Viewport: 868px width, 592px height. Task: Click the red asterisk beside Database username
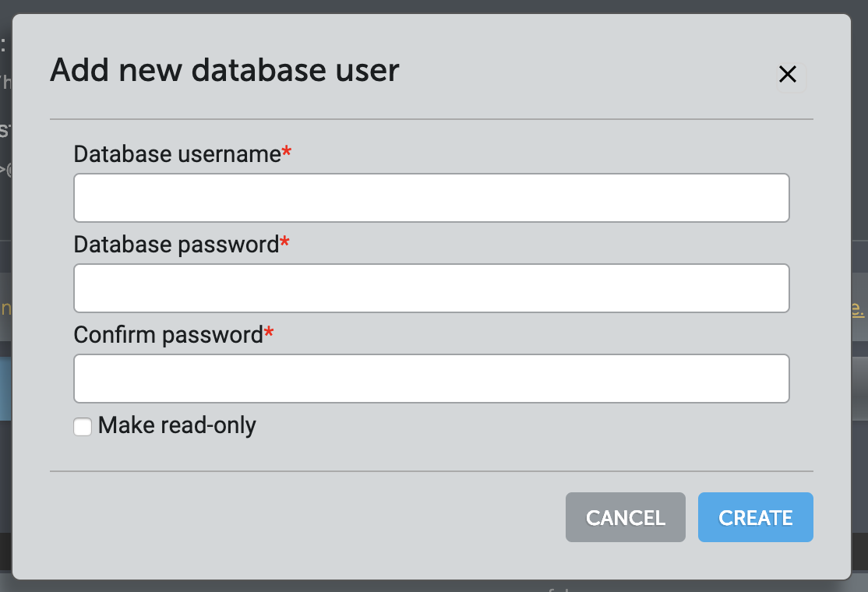point(287,153)
